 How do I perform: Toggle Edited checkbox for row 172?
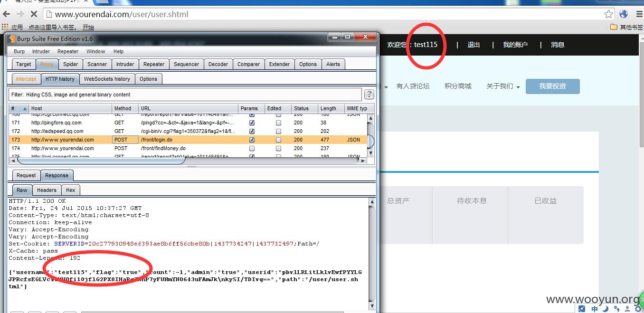coord(278,132)
